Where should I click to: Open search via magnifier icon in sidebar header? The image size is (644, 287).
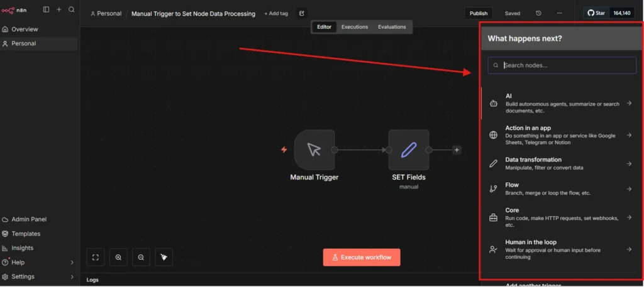click(x=72, y=9)
